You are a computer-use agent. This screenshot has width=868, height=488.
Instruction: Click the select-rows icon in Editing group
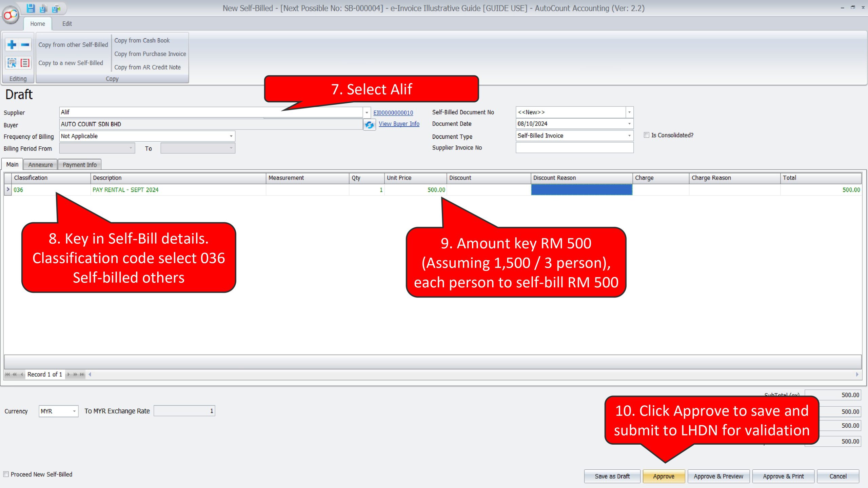point(12,63)
